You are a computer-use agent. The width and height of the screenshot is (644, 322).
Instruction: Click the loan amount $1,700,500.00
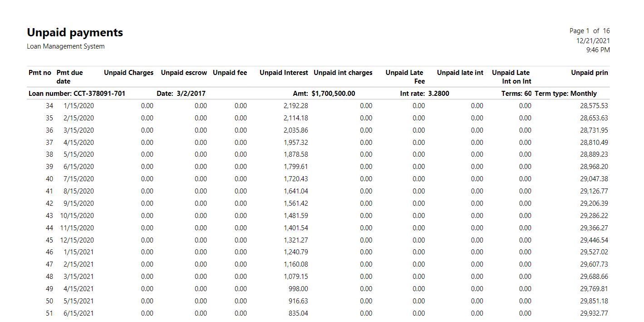(333, 94)
